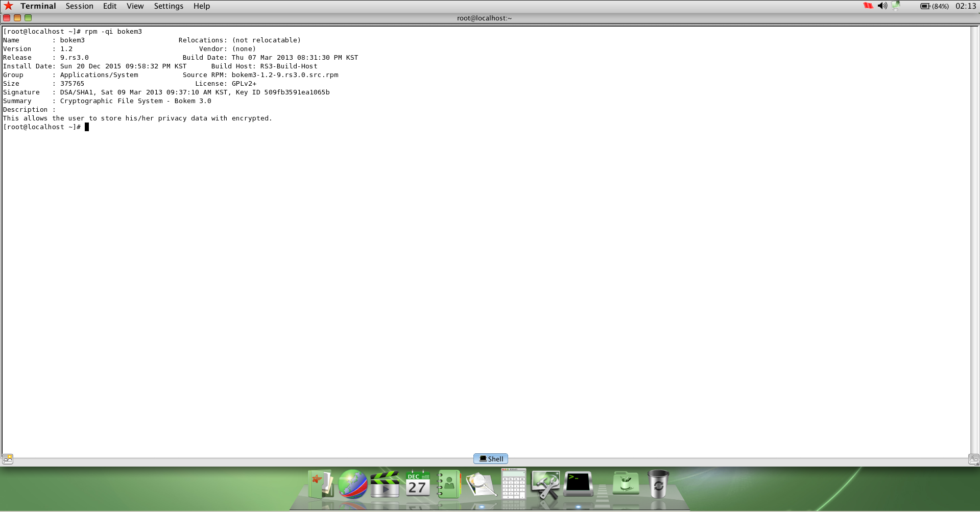This screenshot has width=980, height=512.
Task: Open the trash bin in the dock
Action: pos(658,484)
